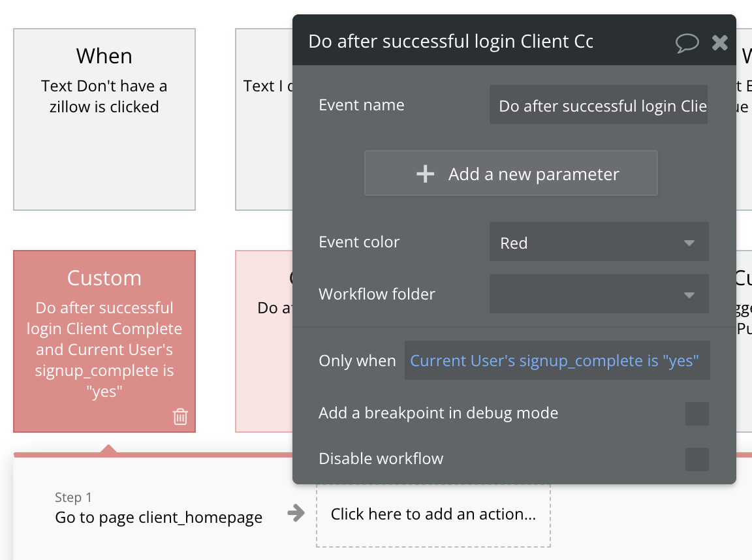
Task: Delete the Custom workflow using the trash icon
Action: [x=180, y=416]
